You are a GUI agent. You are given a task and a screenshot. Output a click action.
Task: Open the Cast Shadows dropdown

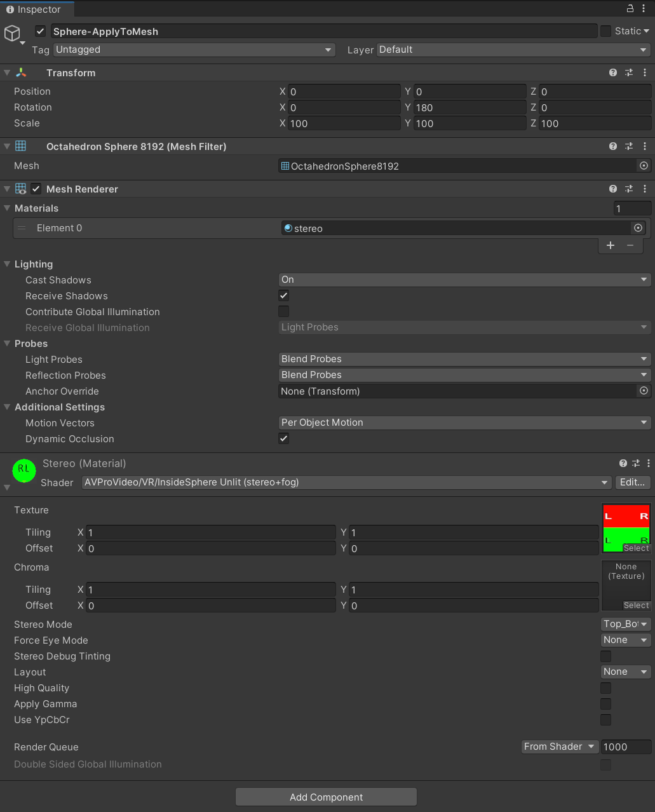click(464, 279)
